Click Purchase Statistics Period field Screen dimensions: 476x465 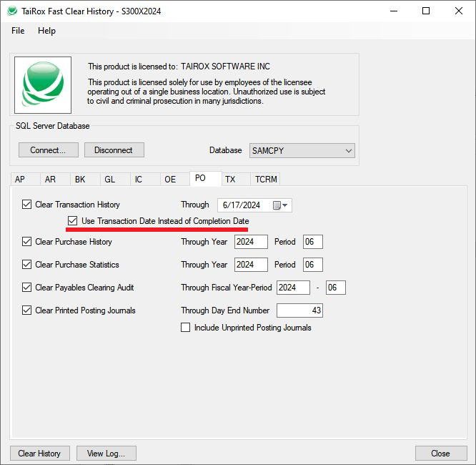tap(312, 265)
